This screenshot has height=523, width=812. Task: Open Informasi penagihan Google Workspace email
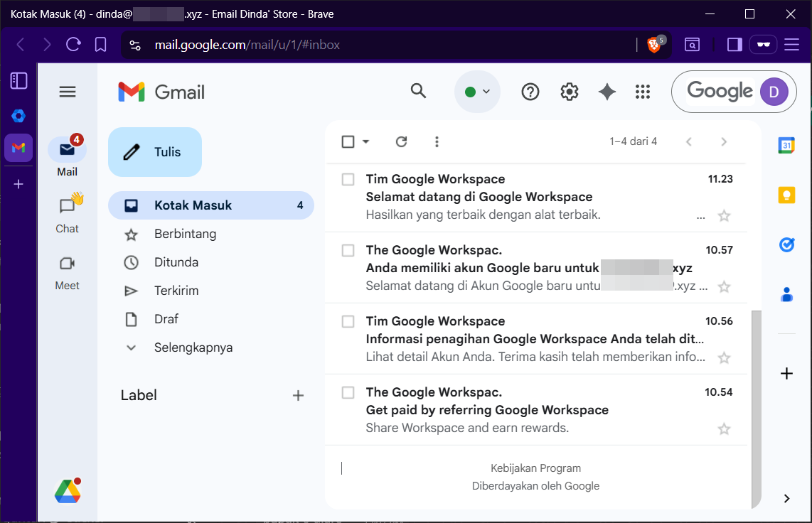pyautogui.click(x=537, y=339)
